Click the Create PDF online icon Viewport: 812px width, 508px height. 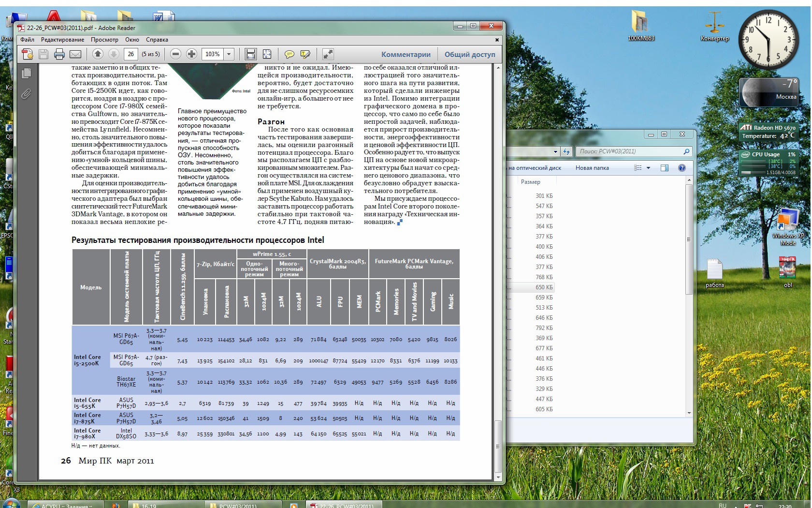[x=28, y=54]
